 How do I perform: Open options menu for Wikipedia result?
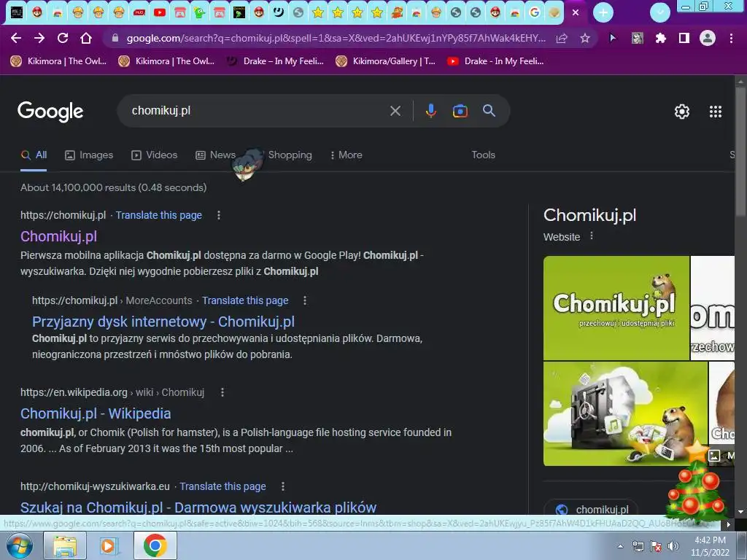(222, 392)
